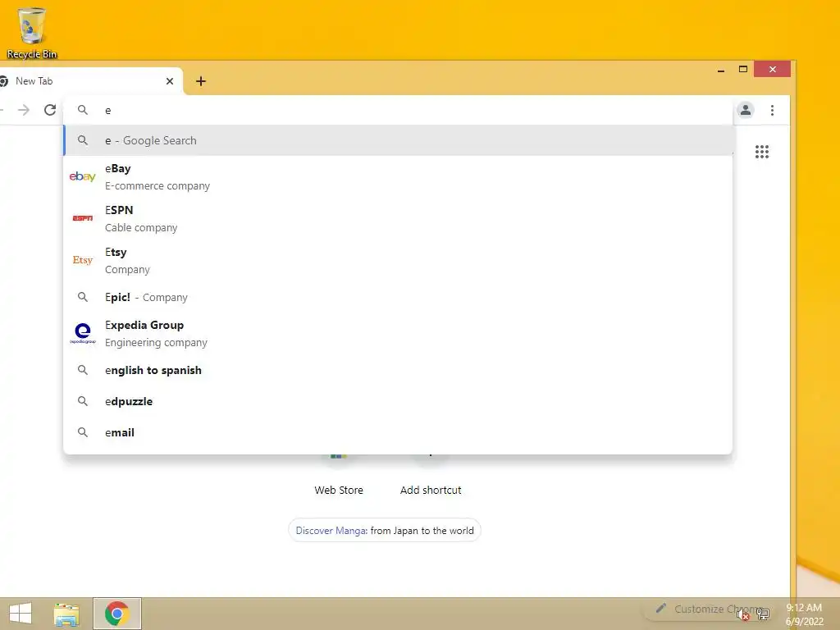Click the taskbar network icon
The height and width of the screenshot is (630, 840).
[x=763, y=614]
